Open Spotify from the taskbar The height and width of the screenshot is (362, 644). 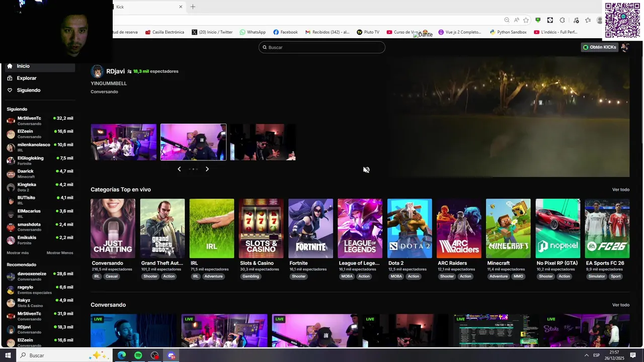pyautogui.click(x=138, y=355)
